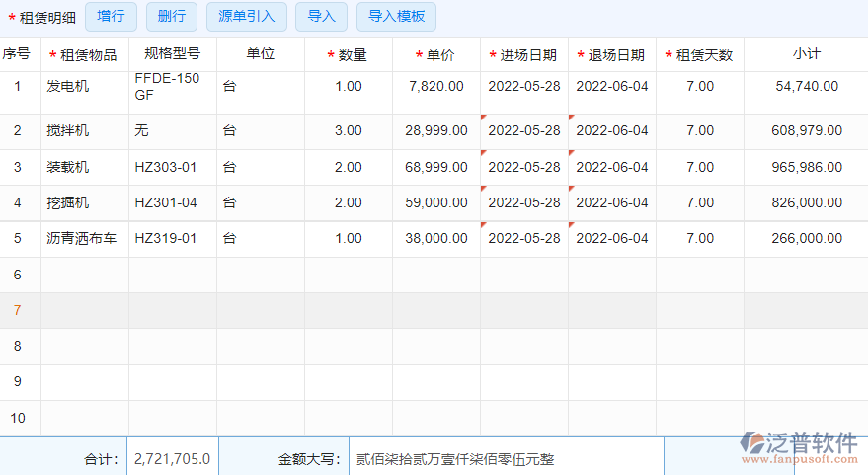Select the 租赁物品 column header
This screenshot has height=475, width=868.
[85, 54]
